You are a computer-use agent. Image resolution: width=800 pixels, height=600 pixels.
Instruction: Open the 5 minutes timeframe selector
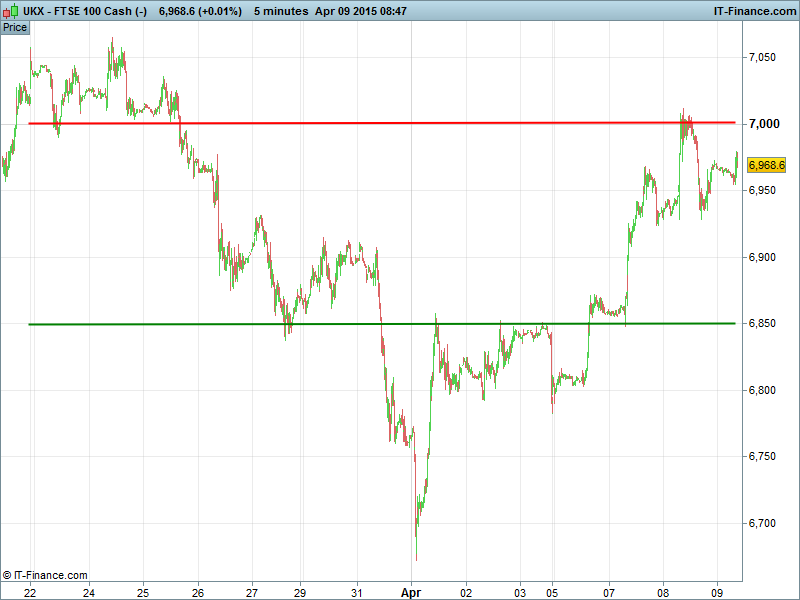point(281,11)
